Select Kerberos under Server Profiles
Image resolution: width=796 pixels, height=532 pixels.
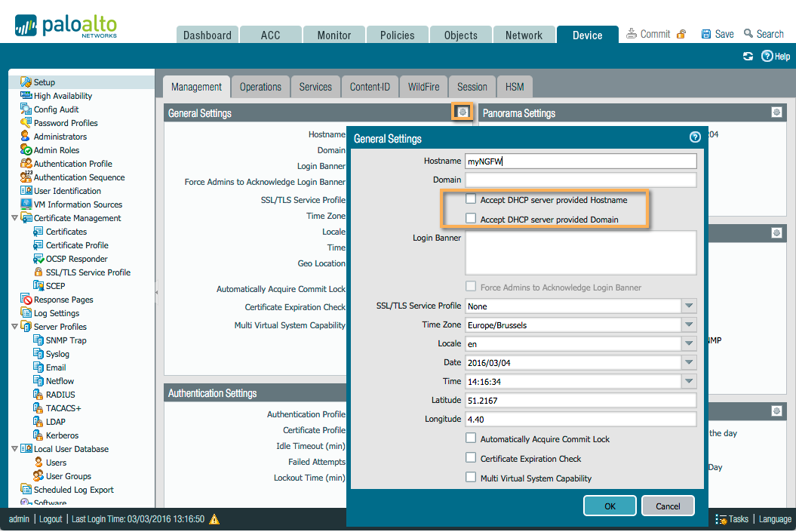62,435
